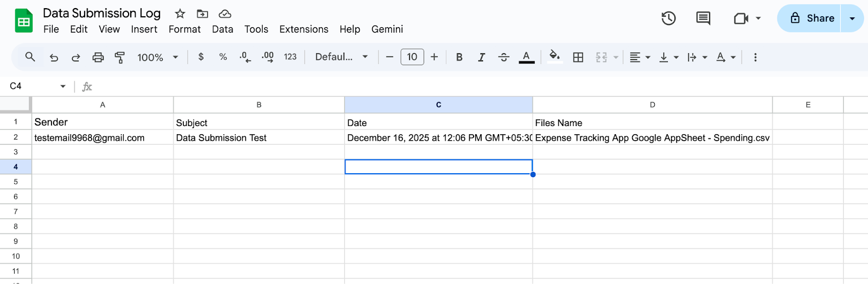Image resolution: width=868 pixels, height=284 pixels.
Task: Open the Help menu
Action: [350, 29]
